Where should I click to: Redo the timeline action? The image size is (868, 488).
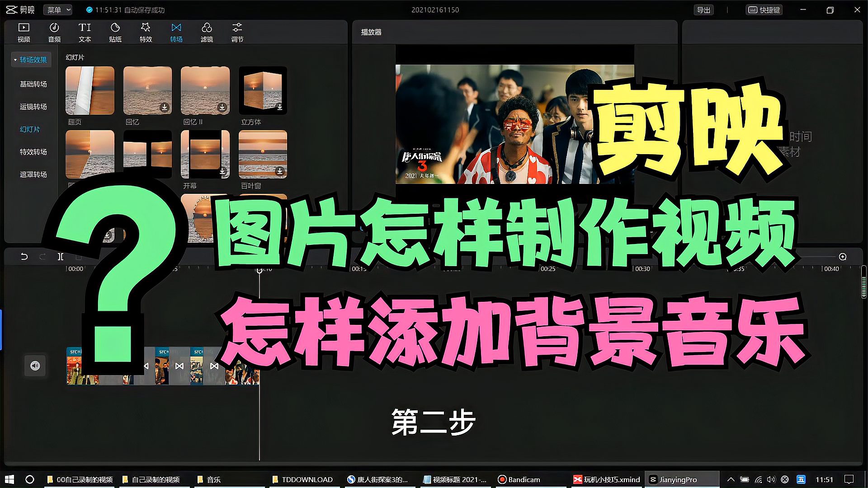coord(42,257)
